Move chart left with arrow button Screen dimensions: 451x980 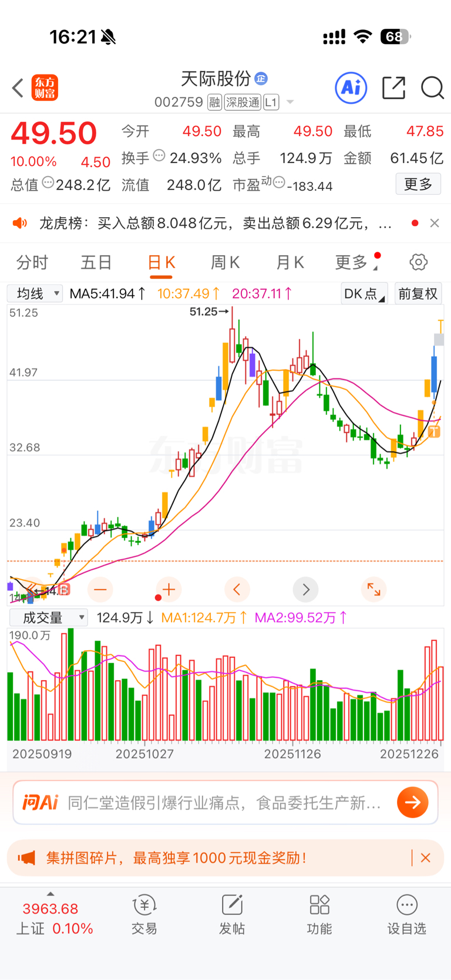[x=237, y=589]
